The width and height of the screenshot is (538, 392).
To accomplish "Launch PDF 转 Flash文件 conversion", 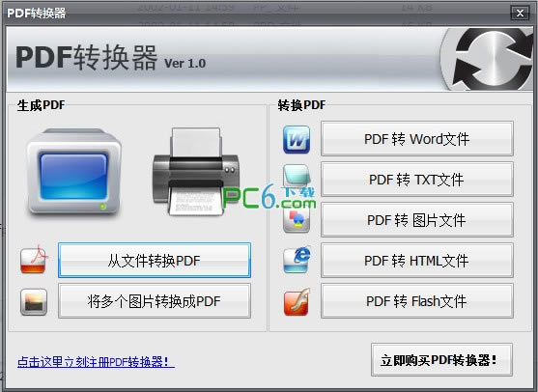I will point(417,301).
